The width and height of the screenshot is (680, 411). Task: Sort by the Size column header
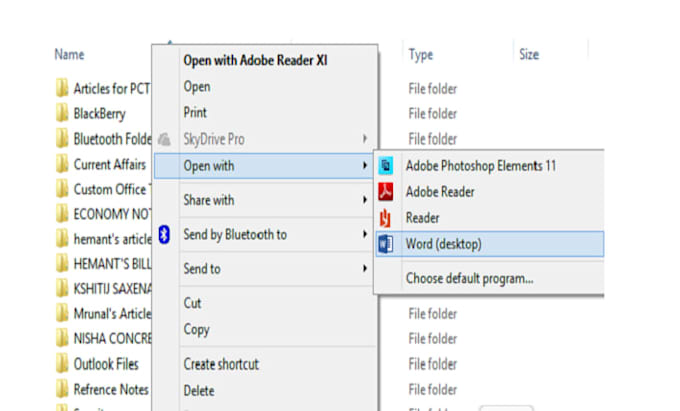[x=529, y=55]
